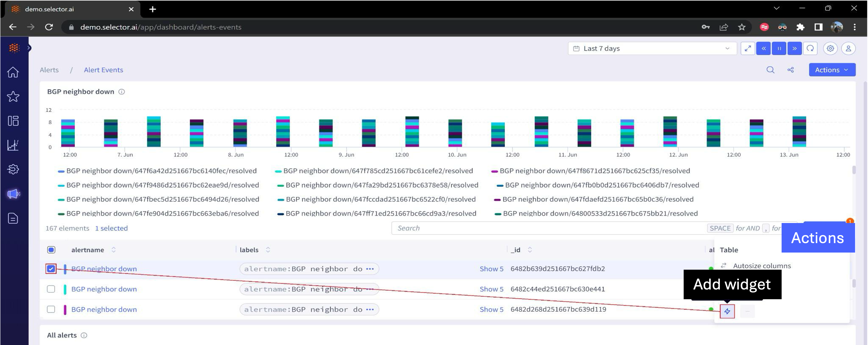Click the lightning Add widget icon

[727, 311]
